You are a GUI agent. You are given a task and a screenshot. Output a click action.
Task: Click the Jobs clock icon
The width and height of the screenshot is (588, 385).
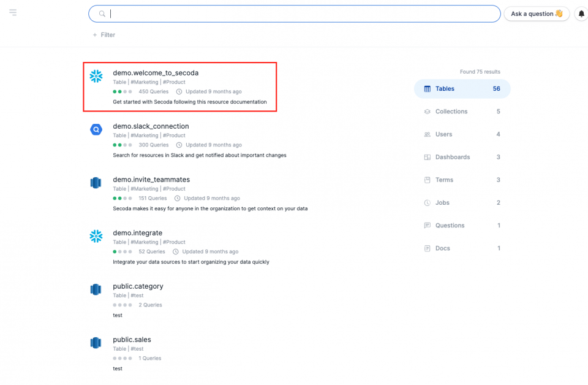pyautogui.click(x=427, y=203)
